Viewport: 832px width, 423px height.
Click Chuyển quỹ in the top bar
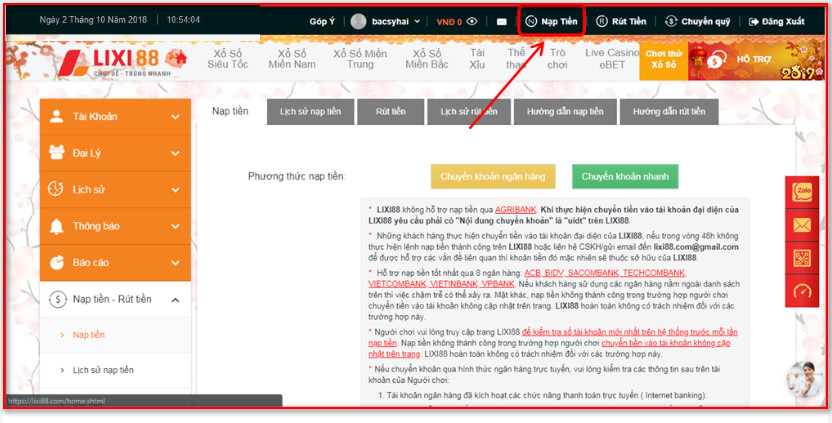[x=698, y=21]
